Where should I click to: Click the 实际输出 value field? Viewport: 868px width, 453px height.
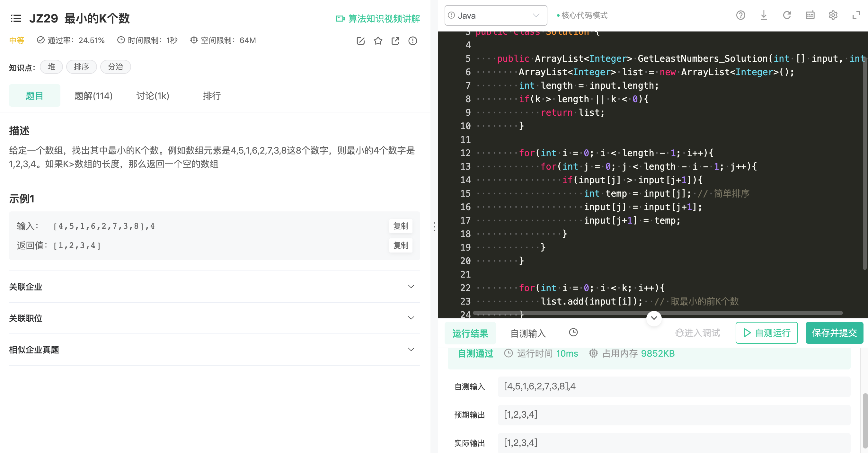[x=674, y=442]
